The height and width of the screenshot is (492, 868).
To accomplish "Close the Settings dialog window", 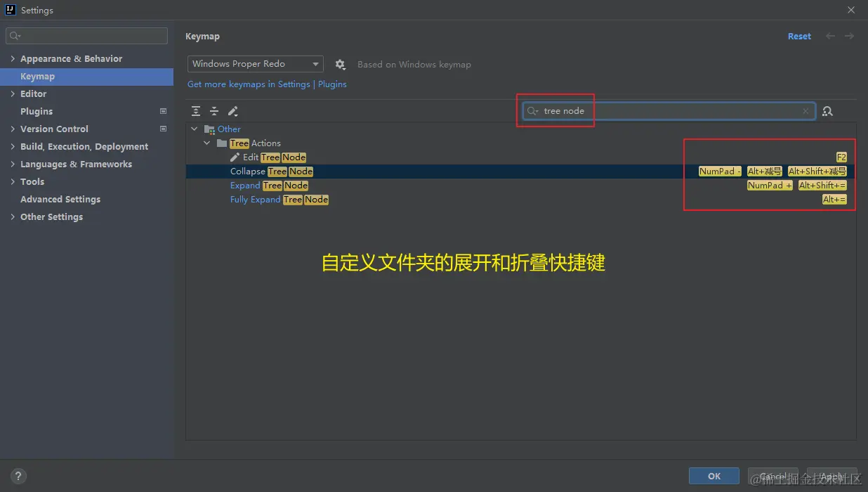I will [x=851, y=10].
